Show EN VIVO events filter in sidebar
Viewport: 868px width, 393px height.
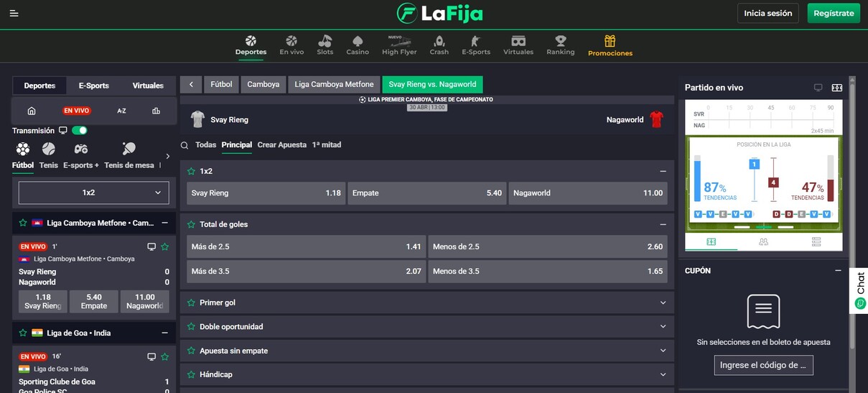(77, 111)
